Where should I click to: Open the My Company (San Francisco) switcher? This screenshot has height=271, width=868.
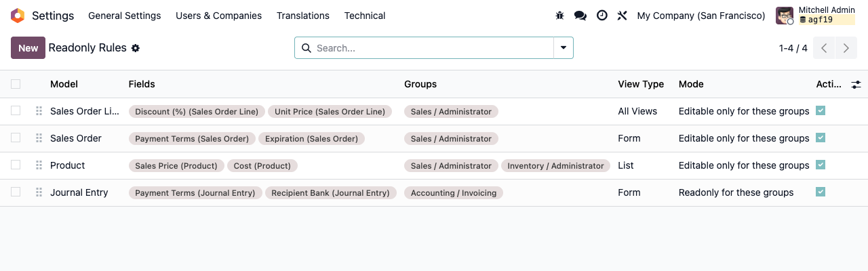701,16
